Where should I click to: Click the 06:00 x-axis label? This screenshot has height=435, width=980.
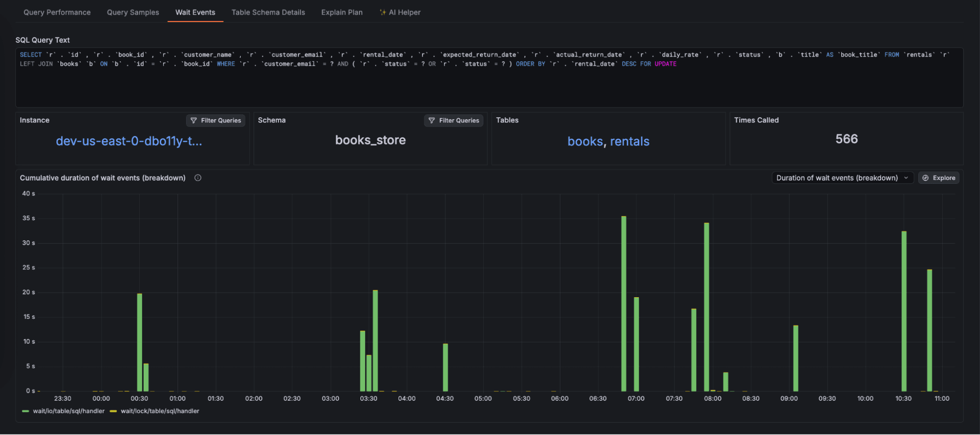[x=559, y=399]
